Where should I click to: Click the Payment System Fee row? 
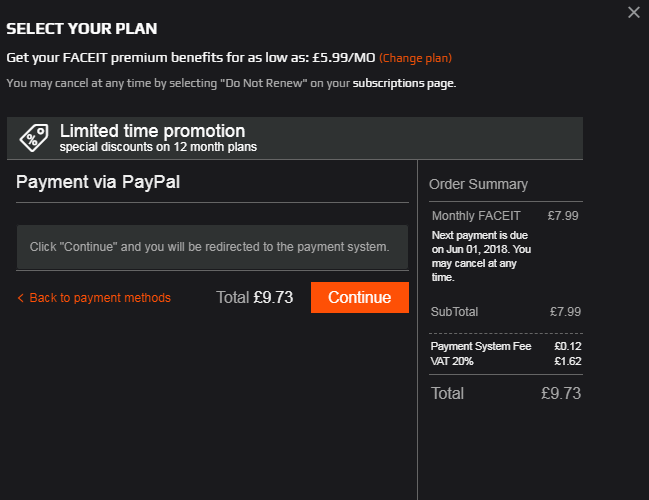[505, 346]
